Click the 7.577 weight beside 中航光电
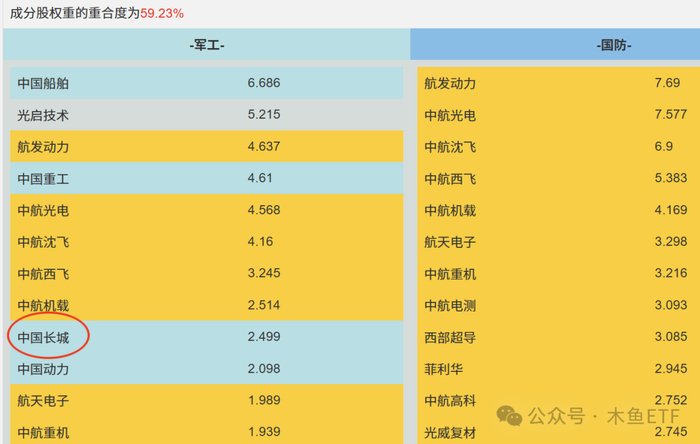This screenshot has height=444, width=700. pos(670,115)
